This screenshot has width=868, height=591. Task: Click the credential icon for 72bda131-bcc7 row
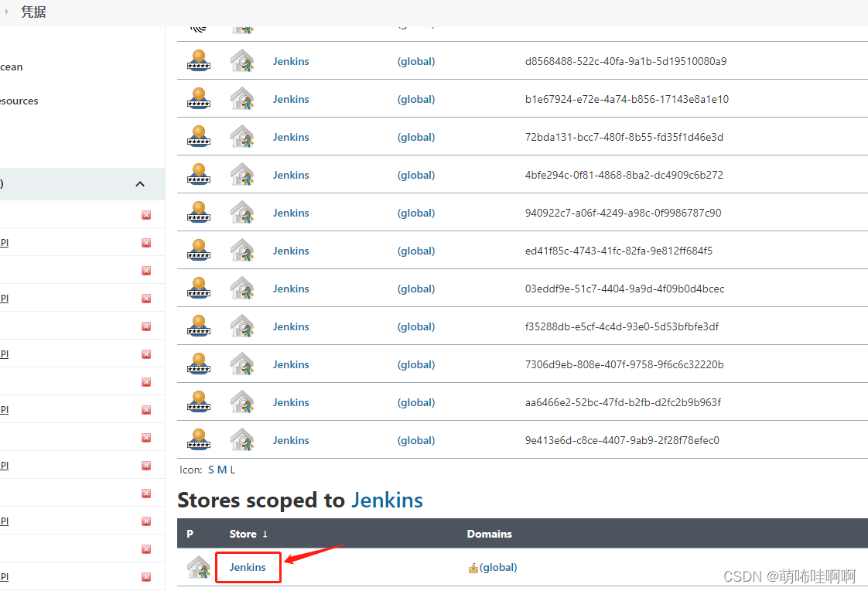click(199, 136)
